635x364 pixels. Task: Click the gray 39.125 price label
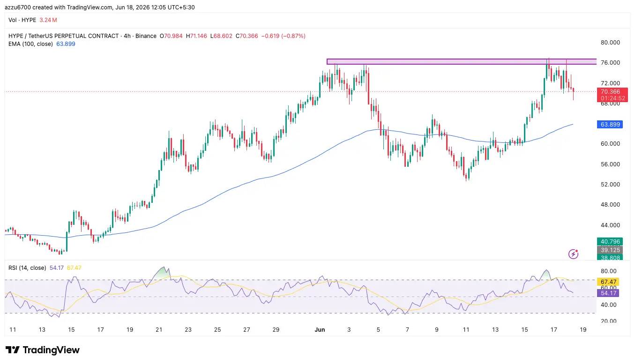pos(610,250)
